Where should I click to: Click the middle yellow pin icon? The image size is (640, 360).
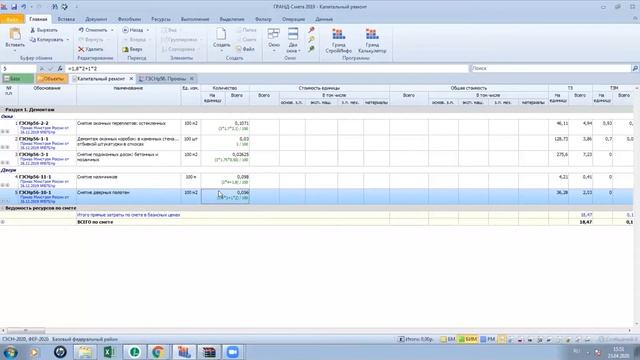click(311, 40)
